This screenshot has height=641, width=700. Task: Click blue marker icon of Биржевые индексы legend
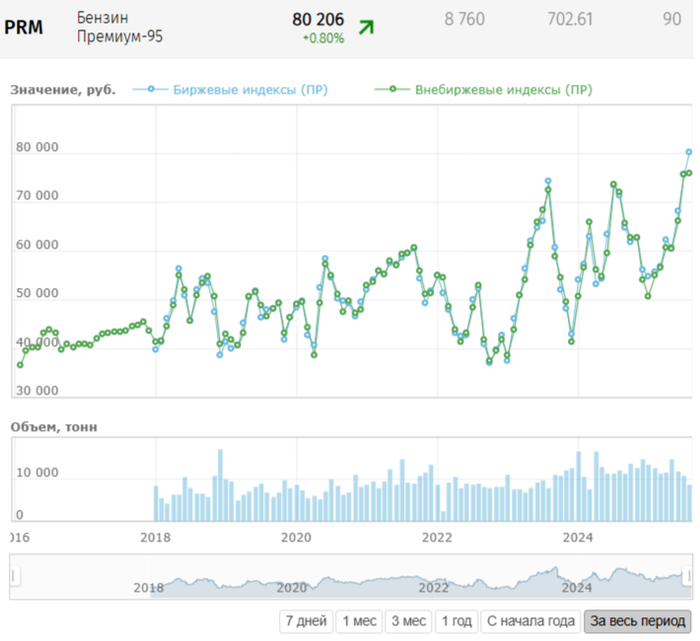151,89
